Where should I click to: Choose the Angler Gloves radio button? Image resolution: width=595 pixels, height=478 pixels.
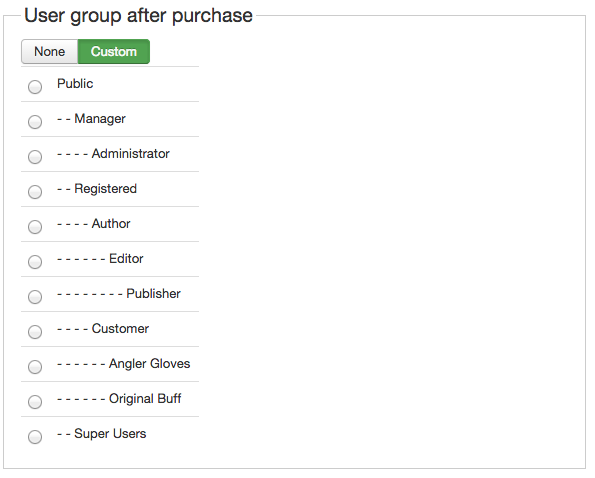(35, 367)
